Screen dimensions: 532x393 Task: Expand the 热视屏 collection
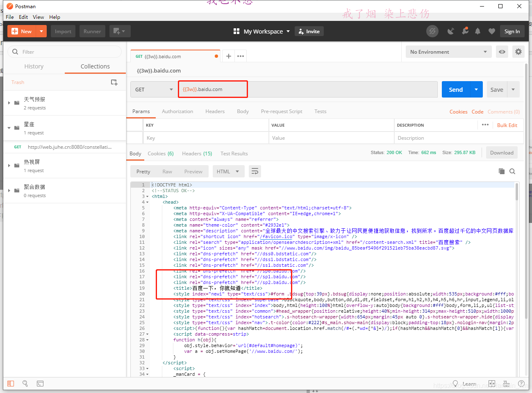[9, 166]
